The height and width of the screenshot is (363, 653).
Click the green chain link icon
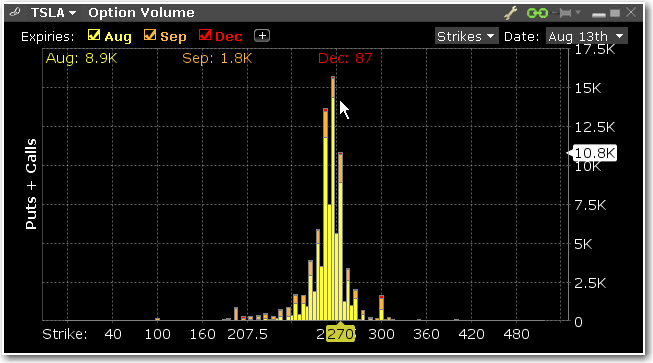(537, 13)
